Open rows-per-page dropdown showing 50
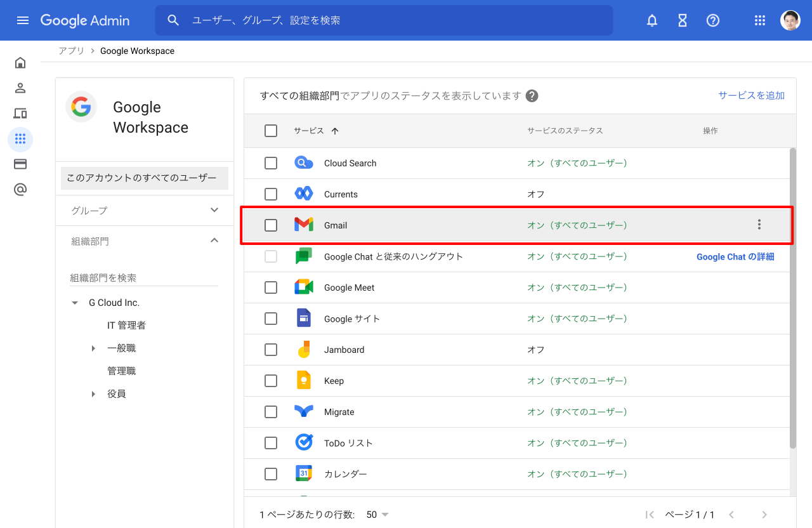Image resolution: width=812 pixels, height=528 pixels. [x=377, y=515]
